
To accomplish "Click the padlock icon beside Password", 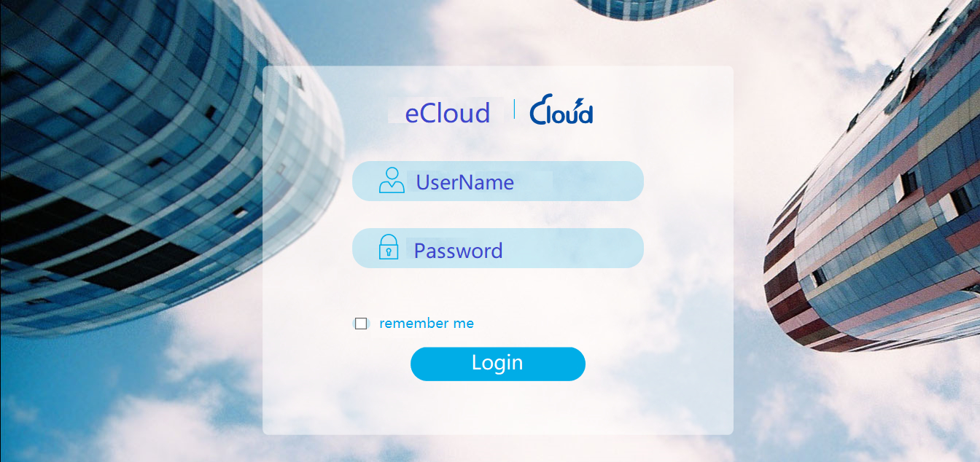I will click(389, 248).
